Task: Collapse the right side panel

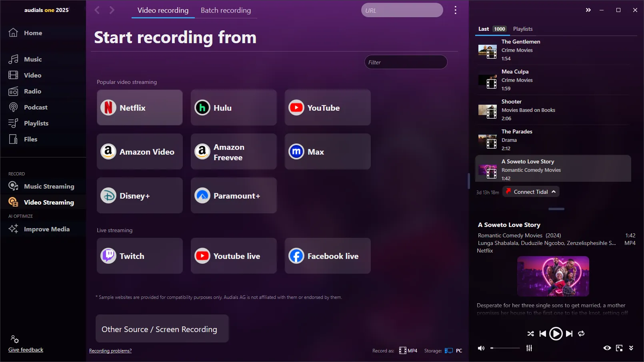Action: pyautogui.click(x=588, y=10)
